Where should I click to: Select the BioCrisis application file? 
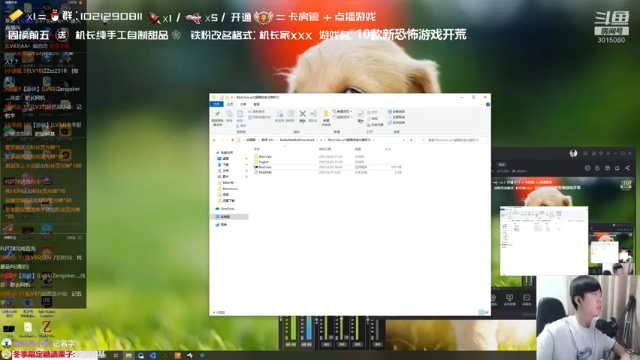pos(328,167)
